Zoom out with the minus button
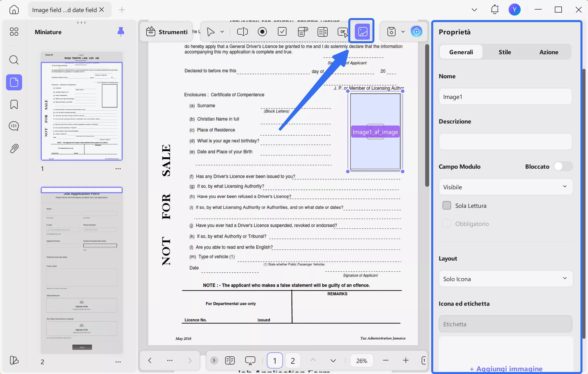 (386, 361)
